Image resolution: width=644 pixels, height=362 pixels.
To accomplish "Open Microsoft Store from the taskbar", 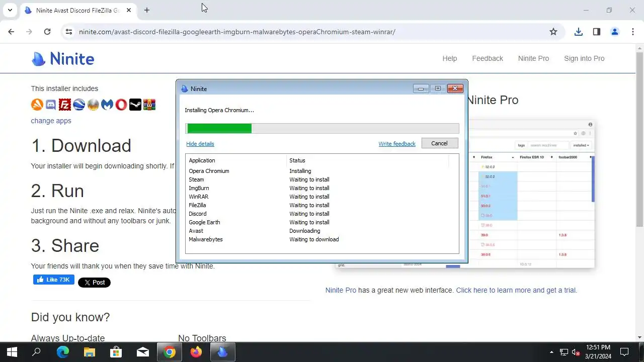I will (x=116, y=352).
